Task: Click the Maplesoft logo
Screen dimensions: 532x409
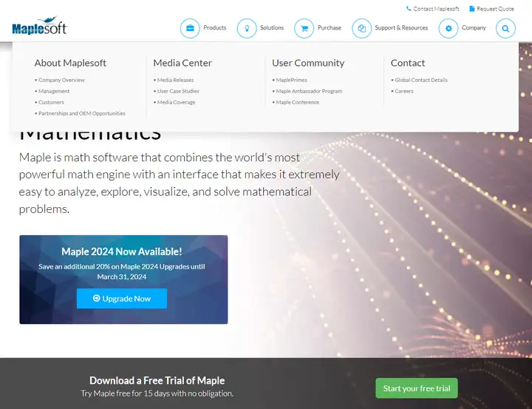Action: 40,26
